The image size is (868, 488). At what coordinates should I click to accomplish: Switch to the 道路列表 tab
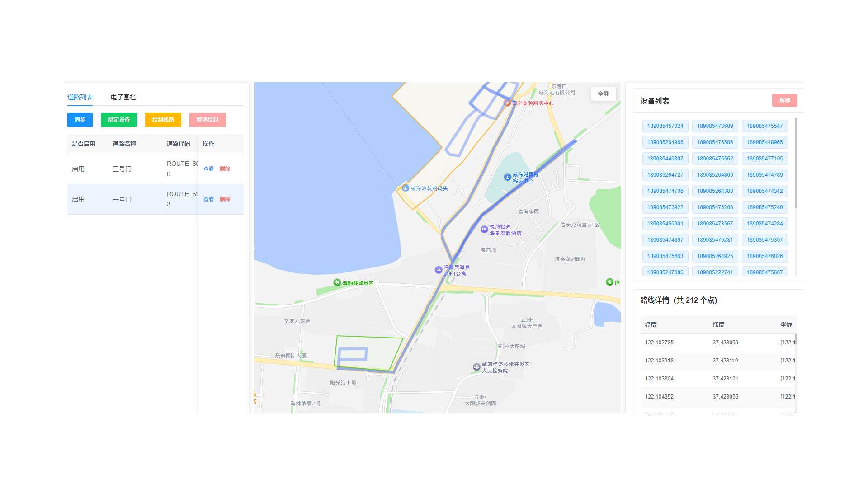[x=80, y=97]
